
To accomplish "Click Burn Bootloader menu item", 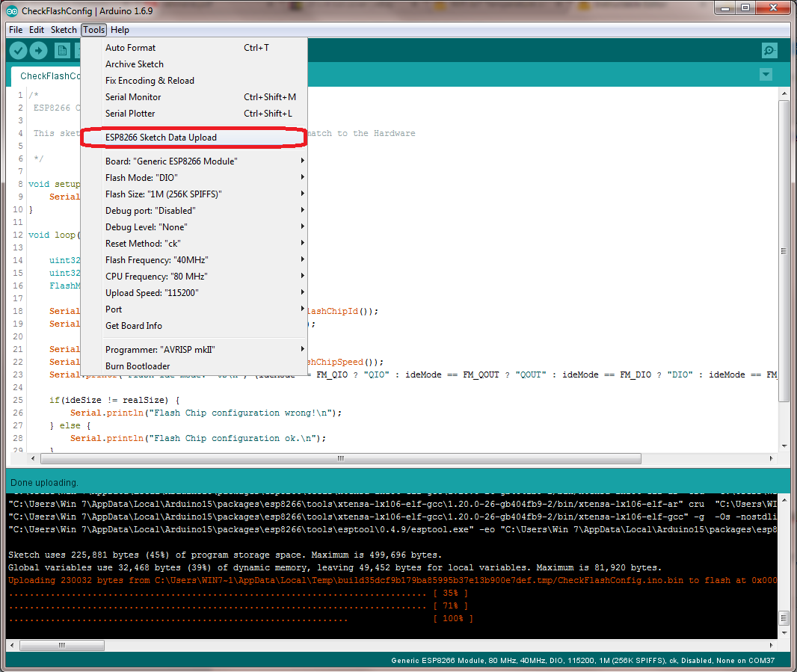I will [x=138, y=366].
